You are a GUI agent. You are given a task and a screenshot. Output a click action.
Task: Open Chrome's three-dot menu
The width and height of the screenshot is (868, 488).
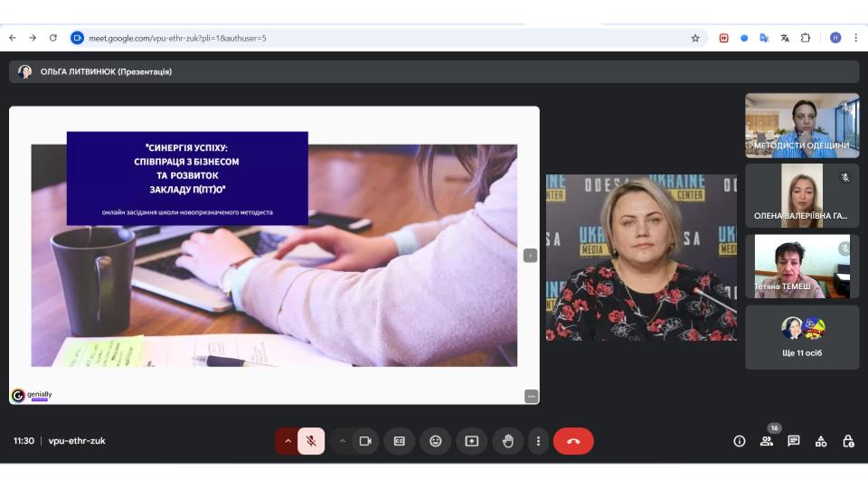coord(854,38)
